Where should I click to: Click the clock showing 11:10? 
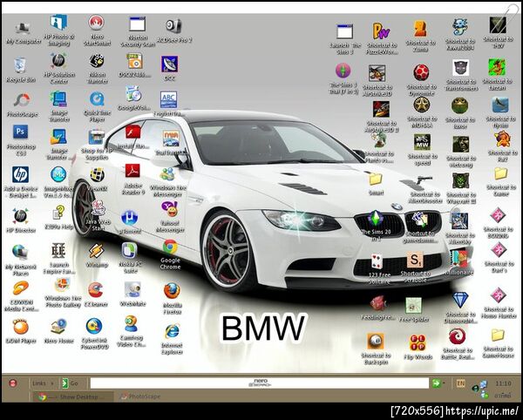(503, 383)
